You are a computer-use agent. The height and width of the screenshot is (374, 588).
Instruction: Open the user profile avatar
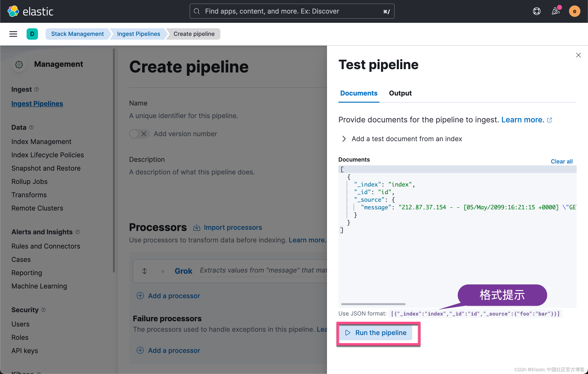[574, 11]
